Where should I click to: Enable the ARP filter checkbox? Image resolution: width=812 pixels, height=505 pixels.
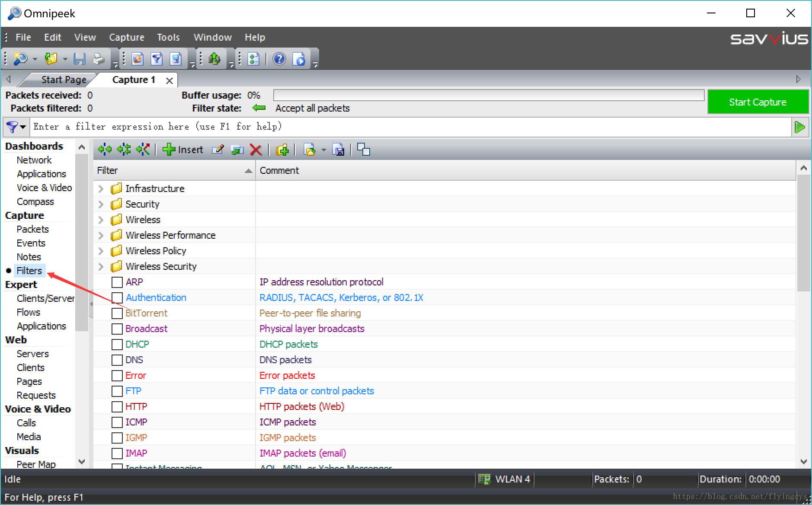[117, 282]
